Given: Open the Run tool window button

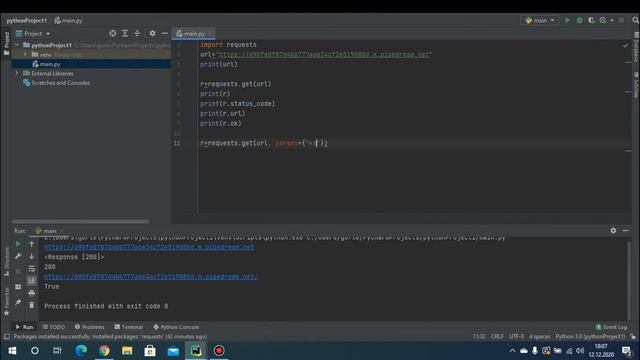Looking at the screenshot, I should pos(24,327).
